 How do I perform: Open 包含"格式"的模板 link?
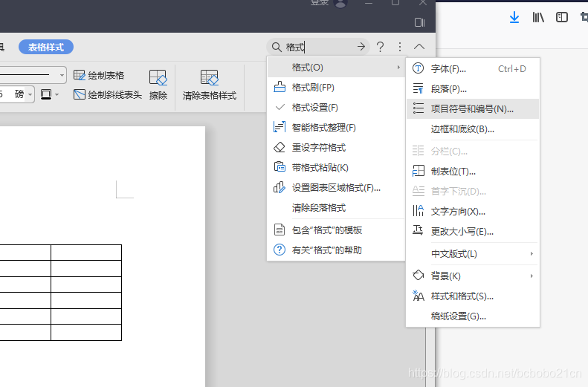[x=336, y=230]
